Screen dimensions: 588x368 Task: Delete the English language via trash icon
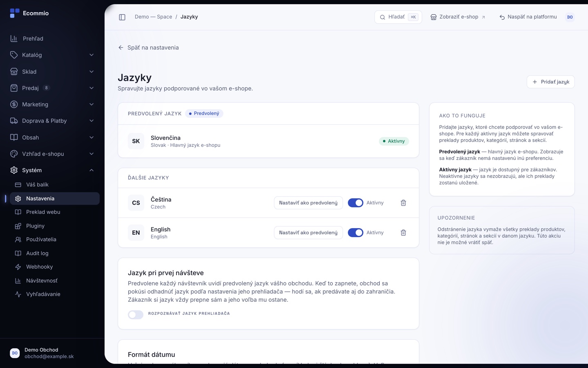pyautogui.click(x=403, y=233)
